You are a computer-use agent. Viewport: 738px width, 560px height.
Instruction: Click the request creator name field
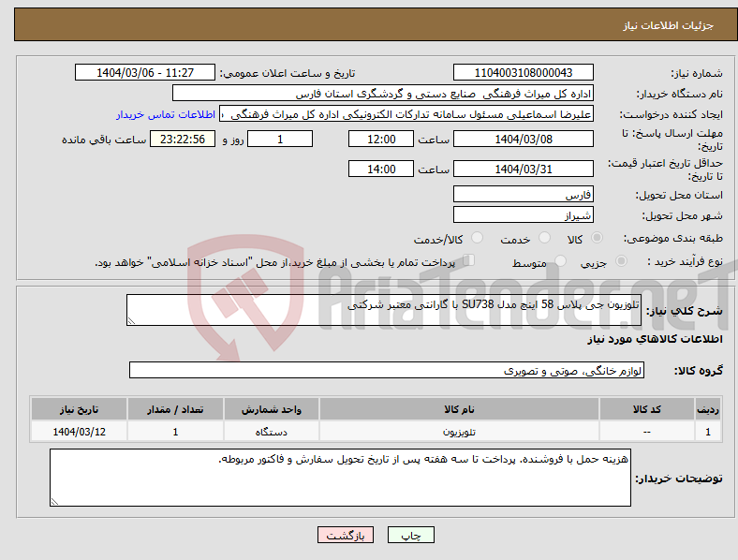(x=406, y=114)
